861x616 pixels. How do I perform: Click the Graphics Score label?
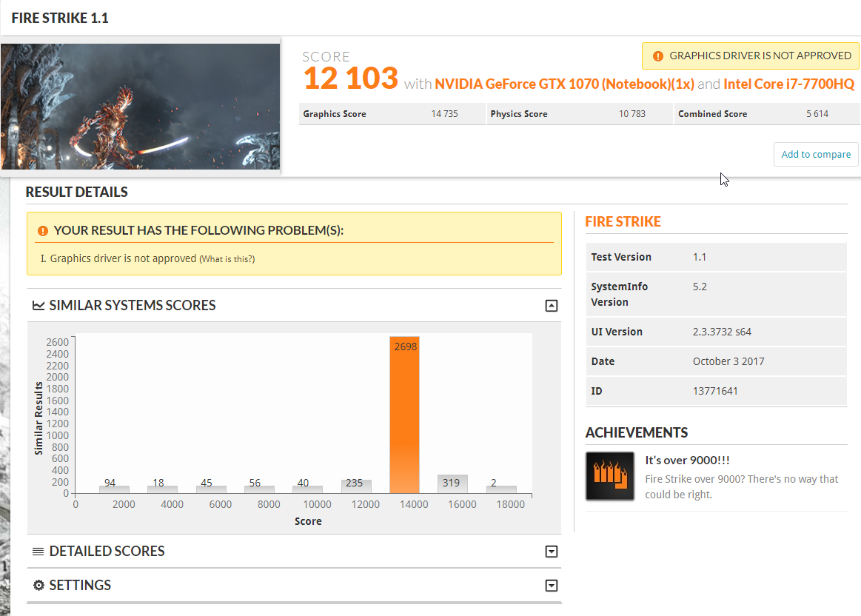[335, 114]
